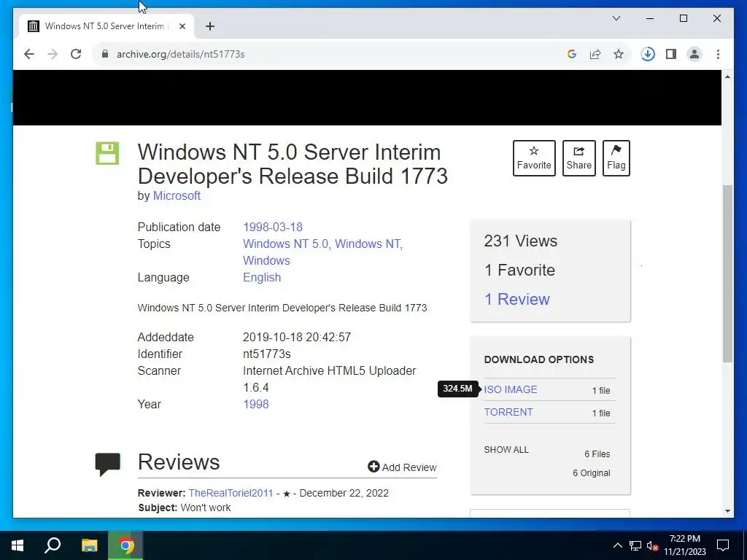Download the ISO IMAGE file

tap(510, 389)
